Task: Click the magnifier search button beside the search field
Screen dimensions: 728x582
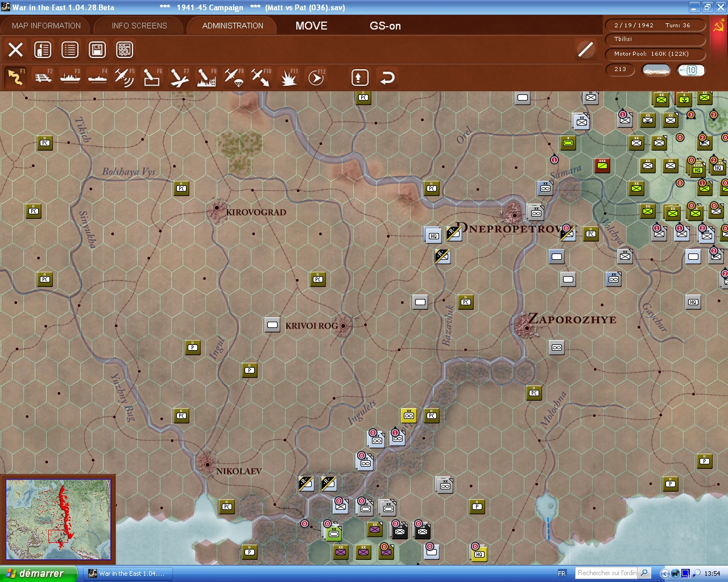Action: pos(644,573)
